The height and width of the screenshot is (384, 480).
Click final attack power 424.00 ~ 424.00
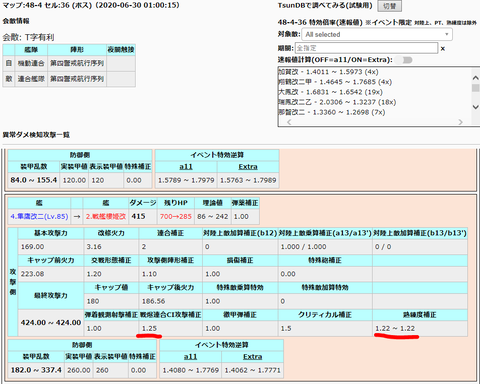[x=51, y=322]
